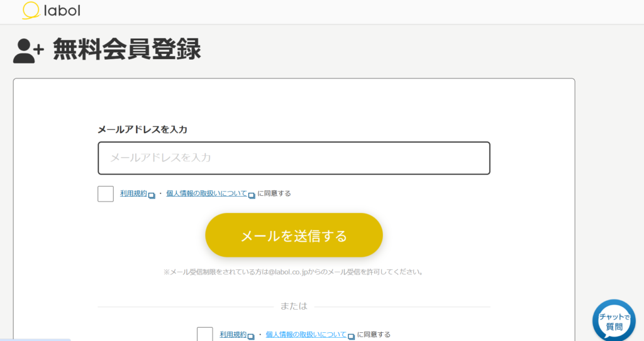Click the labol wordmark text in header

(x=61, y=11)
